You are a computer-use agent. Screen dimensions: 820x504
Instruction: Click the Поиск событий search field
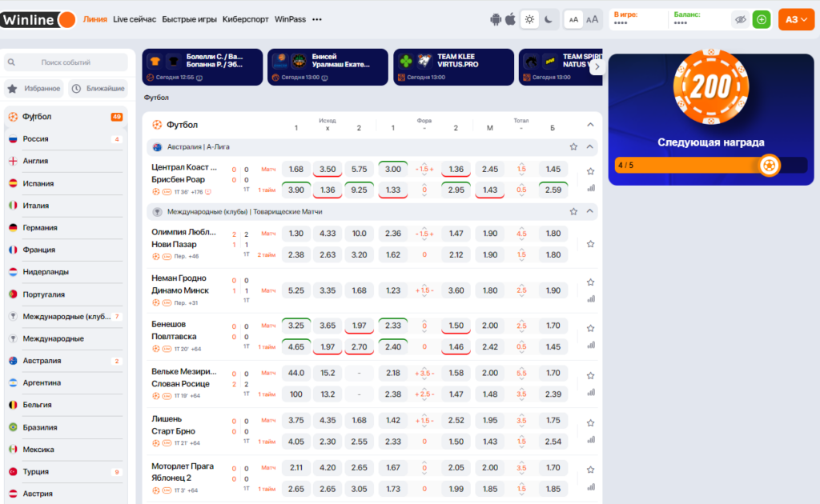pyautogui.click(x=66, y=62)
